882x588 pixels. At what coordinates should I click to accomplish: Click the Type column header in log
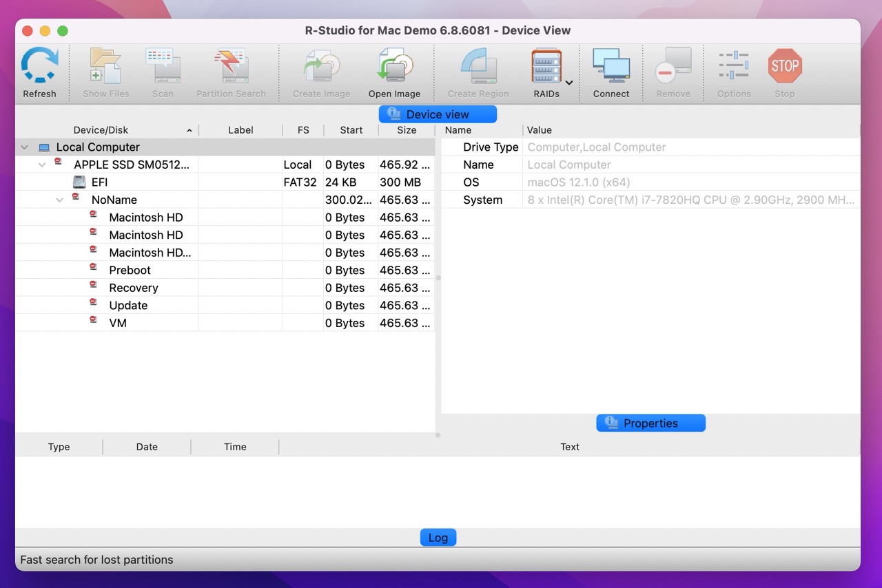pos(59,447)
